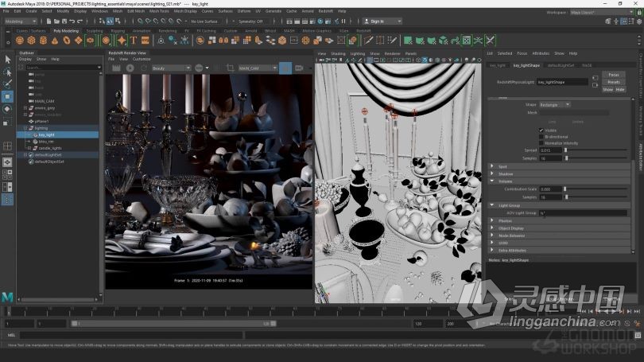Pick the Paint Selection brush tool
The image size is (644, 362).
[x=7, y=84]
